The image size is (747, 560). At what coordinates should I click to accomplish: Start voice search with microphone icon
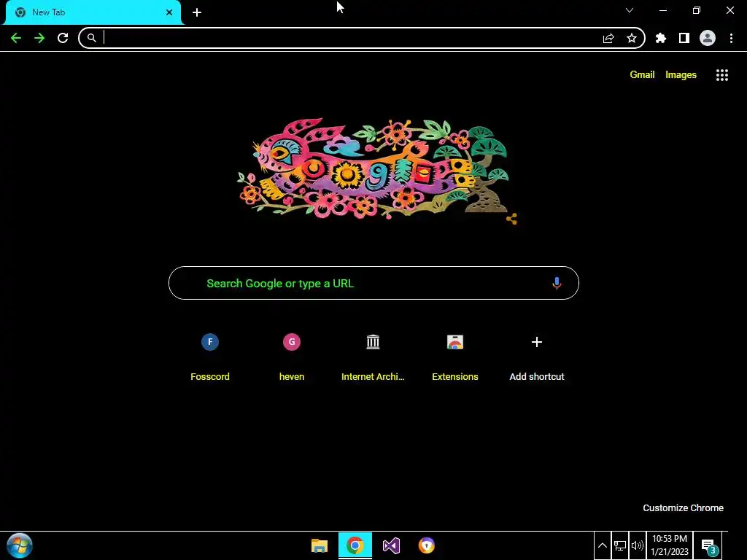557,284
